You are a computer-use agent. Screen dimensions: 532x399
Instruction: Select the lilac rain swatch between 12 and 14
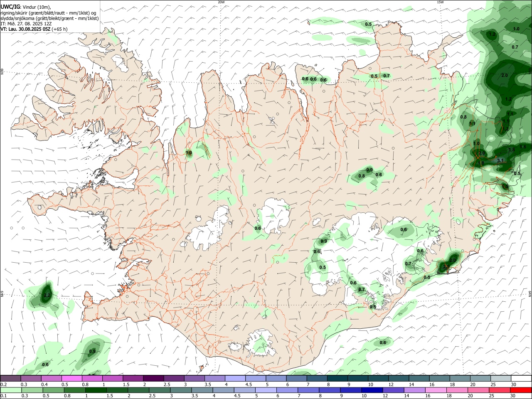414,390
